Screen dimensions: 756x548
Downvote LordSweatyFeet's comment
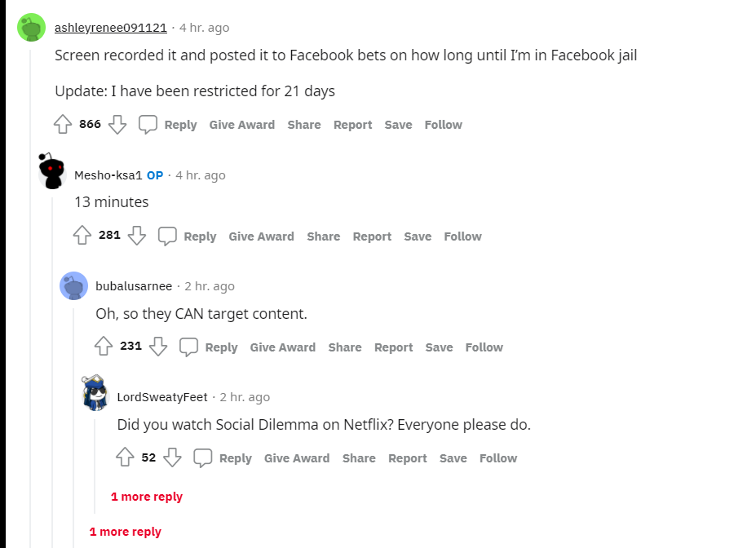[172, 457]
